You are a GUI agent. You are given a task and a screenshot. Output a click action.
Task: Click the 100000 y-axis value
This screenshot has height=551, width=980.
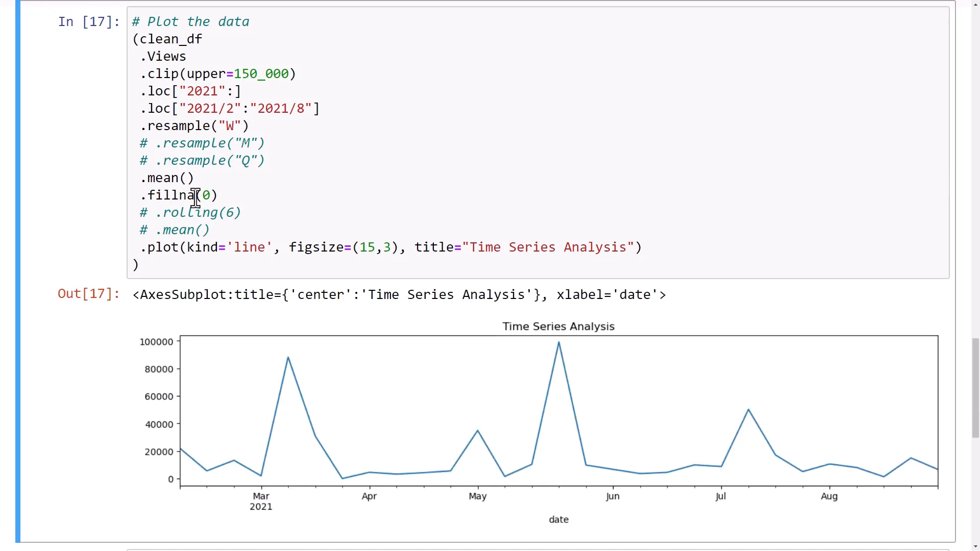coord(157,342)
